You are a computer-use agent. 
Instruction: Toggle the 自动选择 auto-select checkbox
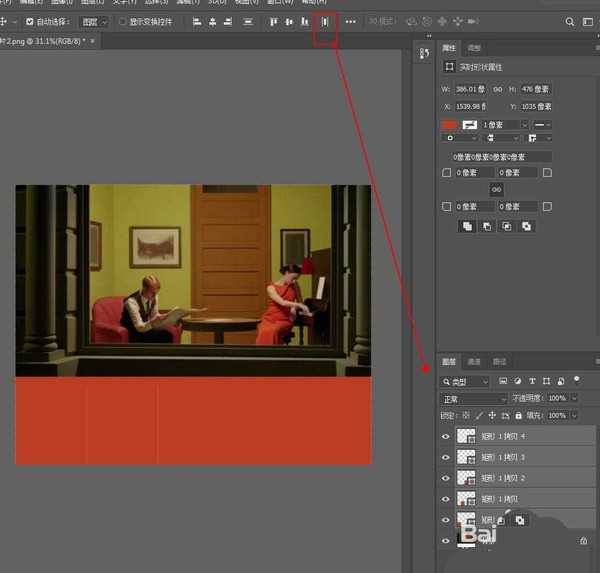[30, 21]
